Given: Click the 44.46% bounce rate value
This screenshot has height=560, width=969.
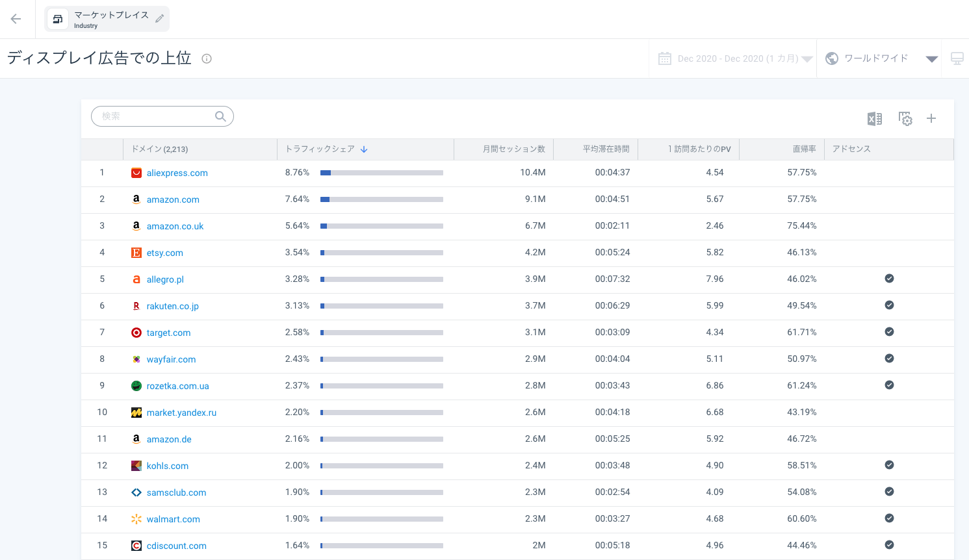Looking at the screenshot, I should [x=802, y=546].
